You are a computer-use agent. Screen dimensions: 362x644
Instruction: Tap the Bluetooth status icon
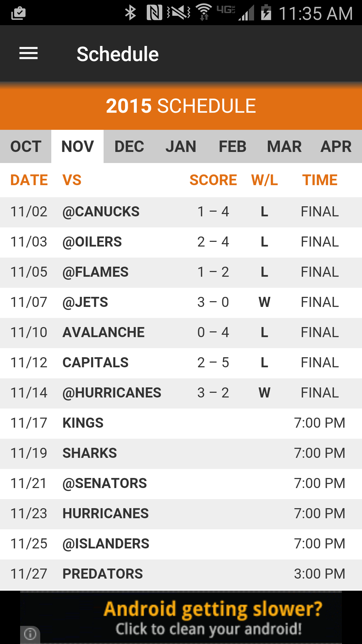[130, 13]
